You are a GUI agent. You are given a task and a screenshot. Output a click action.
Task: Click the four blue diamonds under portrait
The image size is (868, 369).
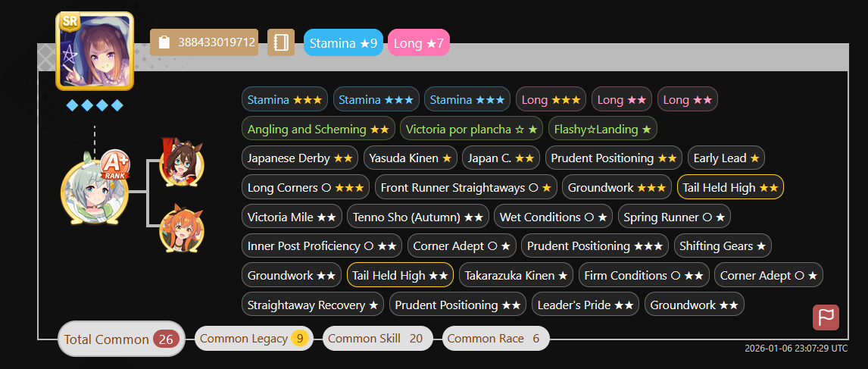(95, 105)
